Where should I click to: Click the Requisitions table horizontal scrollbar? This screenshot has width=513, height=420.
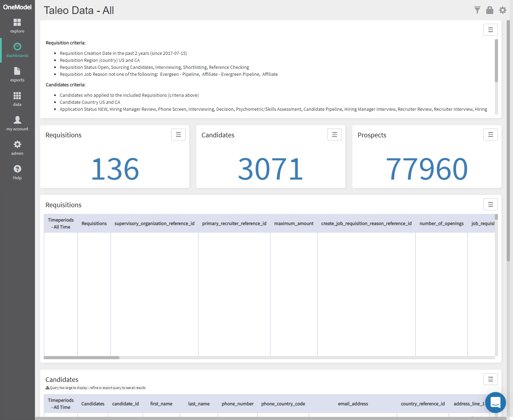point(81,357)
